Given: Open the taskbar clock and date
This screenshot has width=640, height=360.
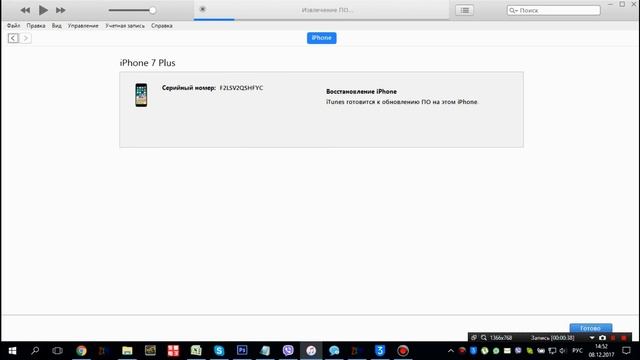Looking at the screenshot, I should coord(601,351).
